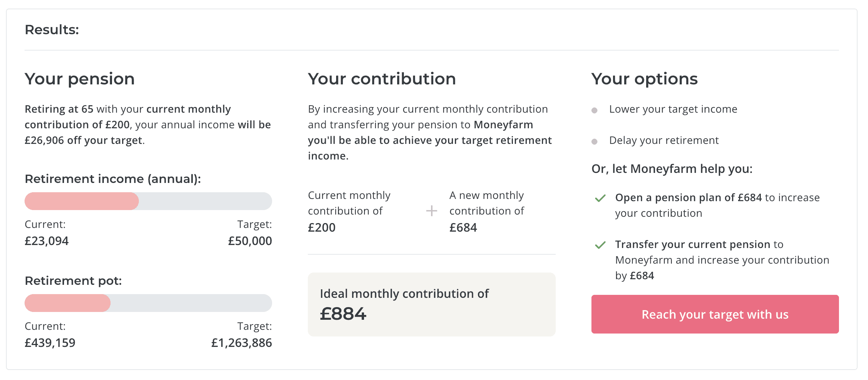Expand the Your pension section
Image resolution: width=868 pixels, height=380 pixels.
80,79
